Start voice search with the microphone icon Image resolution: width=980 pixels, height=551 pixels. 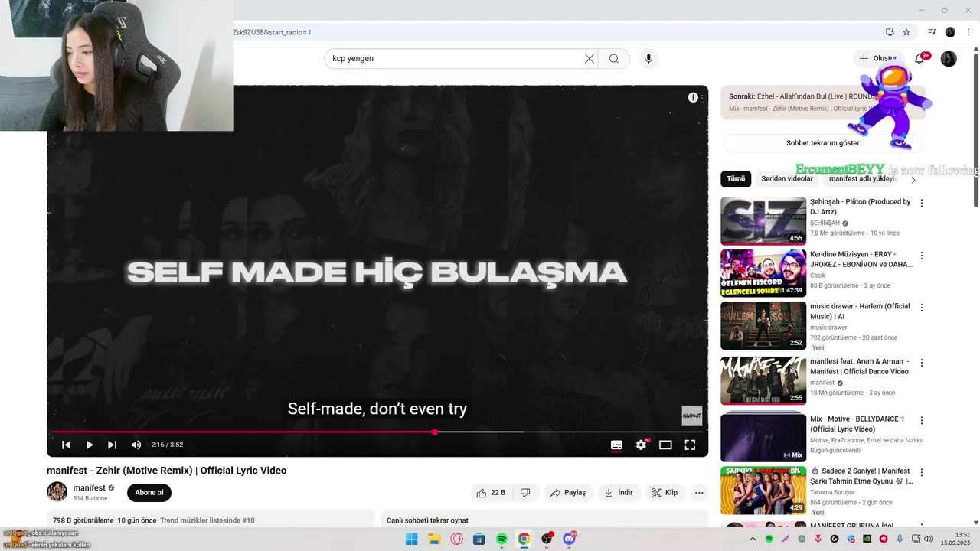(648, 58)
